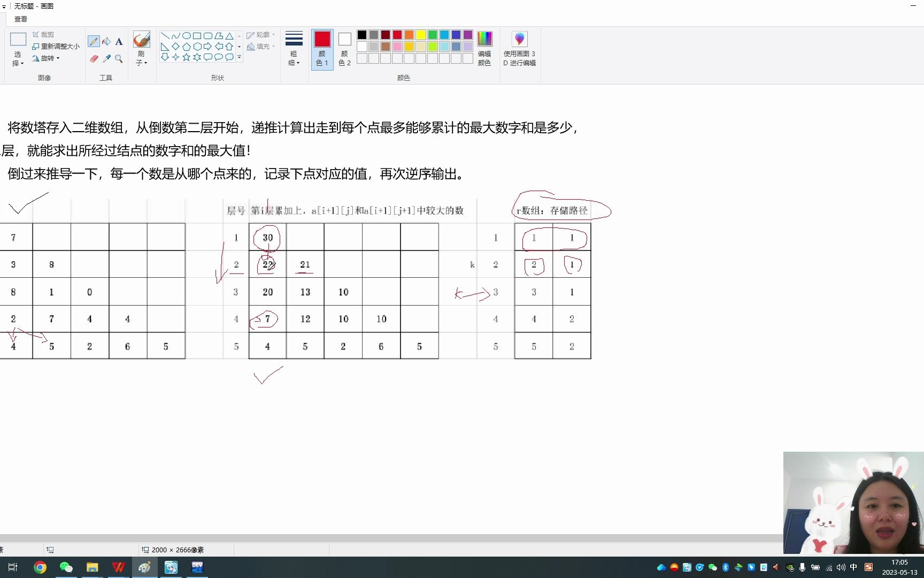Select the Fill with color bucket tool

(x=106, y=41)
